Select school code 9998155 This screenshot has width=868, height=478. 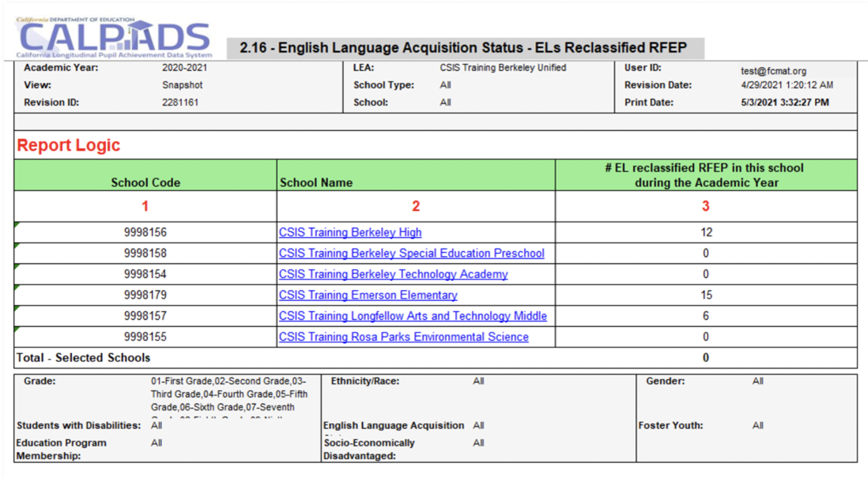(145, 337)
